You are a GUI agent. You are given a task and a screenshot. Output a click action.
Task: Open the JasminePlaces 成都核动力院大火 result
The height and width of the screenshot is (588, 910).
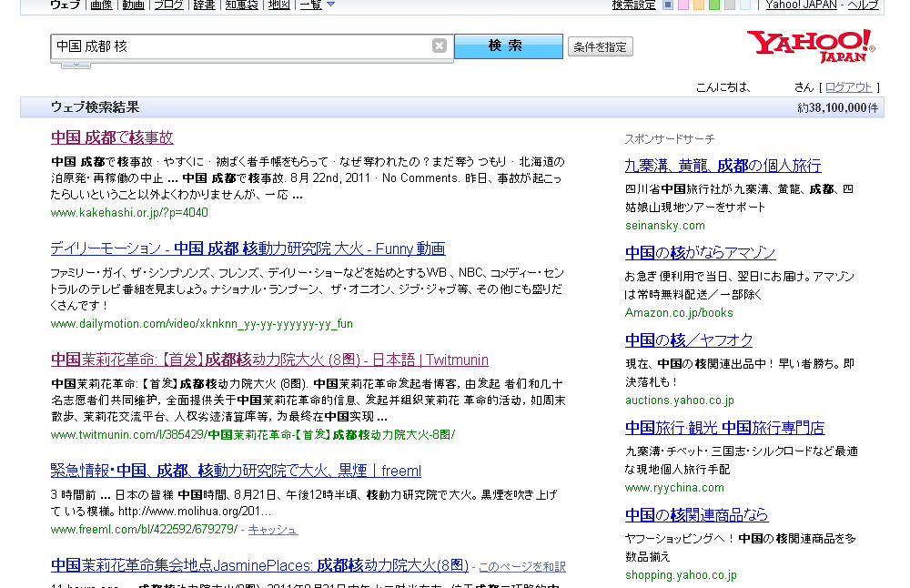[x=260, y=565]
